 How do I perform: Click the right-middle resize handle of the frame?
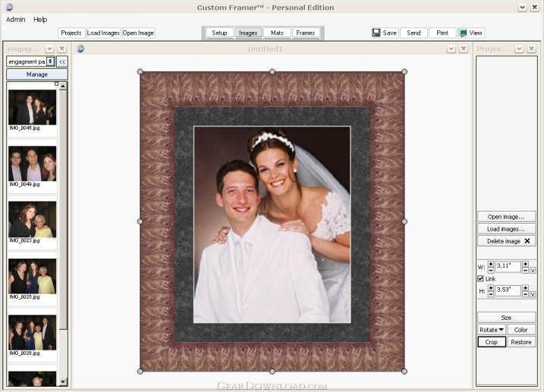(x=404, y=221)
